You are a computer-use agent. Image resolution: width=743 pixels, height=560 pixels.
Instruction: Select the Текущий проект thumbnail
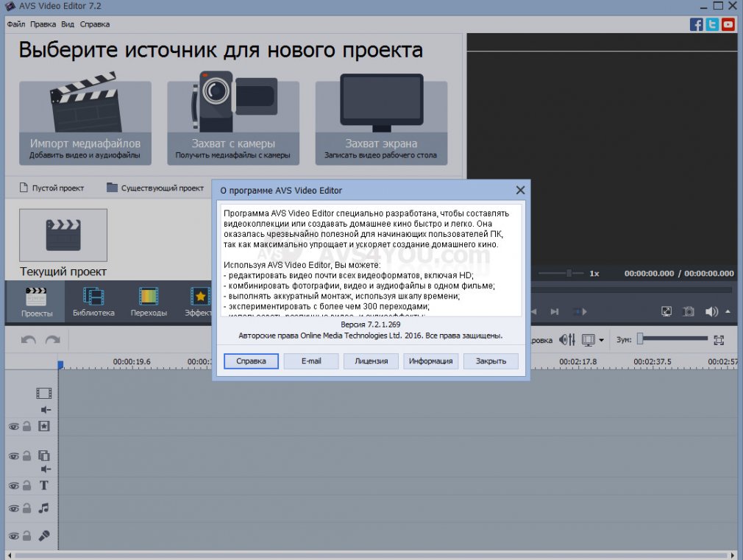(63, 235)
